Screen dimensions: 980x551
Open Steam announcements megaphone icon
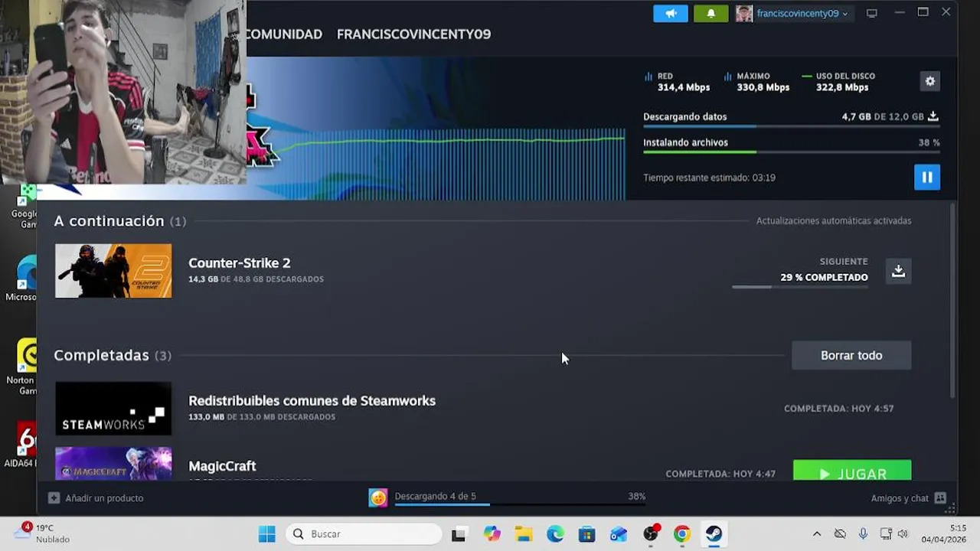pos(671,13)
